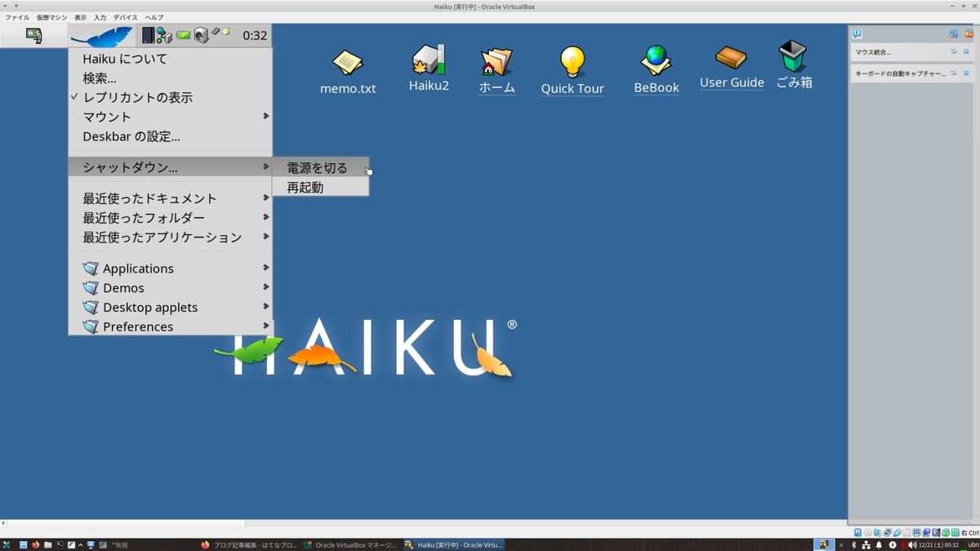Open the BeBook desktop icon
980x551 pixels.
coord(657,70)
